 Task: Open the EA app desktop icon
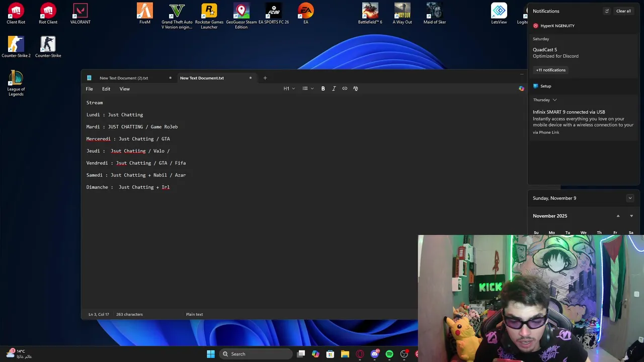coord(306,14)
